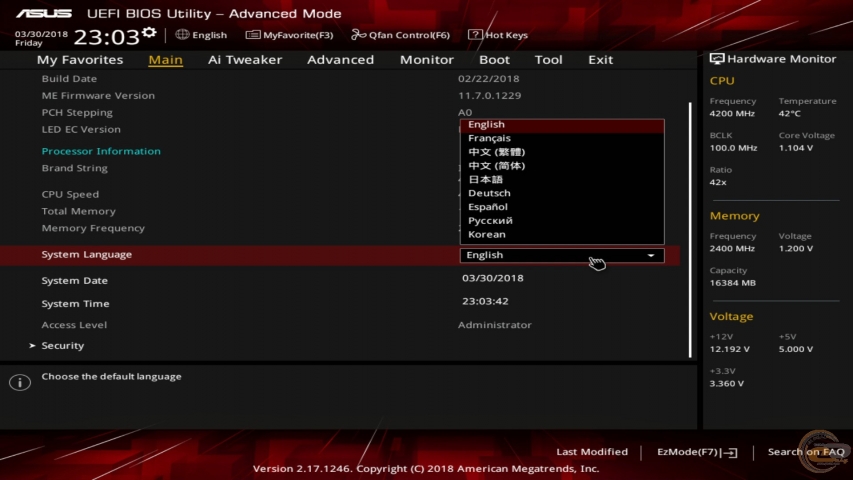The width and height of the screenshot is (853, 480).
Task: Click the globe language icon
Action: [x=182, y=34]
